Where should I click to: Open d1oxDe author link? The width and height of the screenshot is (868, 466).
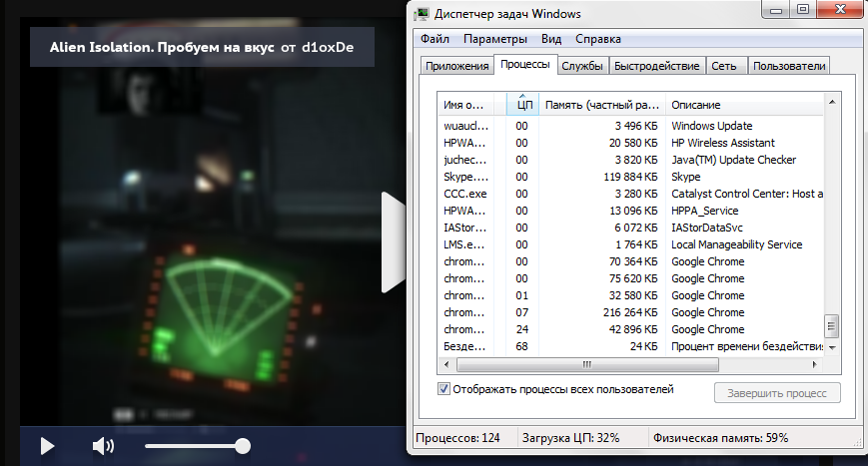(x=328, y=48)
